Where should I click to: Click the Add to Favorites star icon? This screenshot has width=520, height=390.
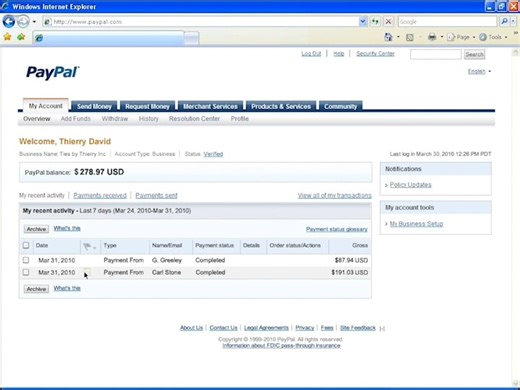tap(21, 37)
